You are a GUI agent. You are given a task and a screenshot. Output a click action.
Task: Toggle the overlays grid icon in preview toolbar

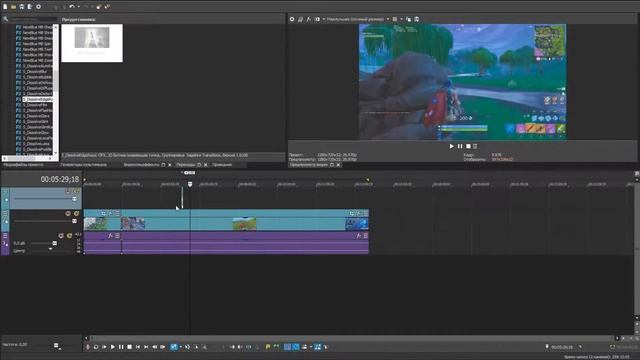[395, 19]
